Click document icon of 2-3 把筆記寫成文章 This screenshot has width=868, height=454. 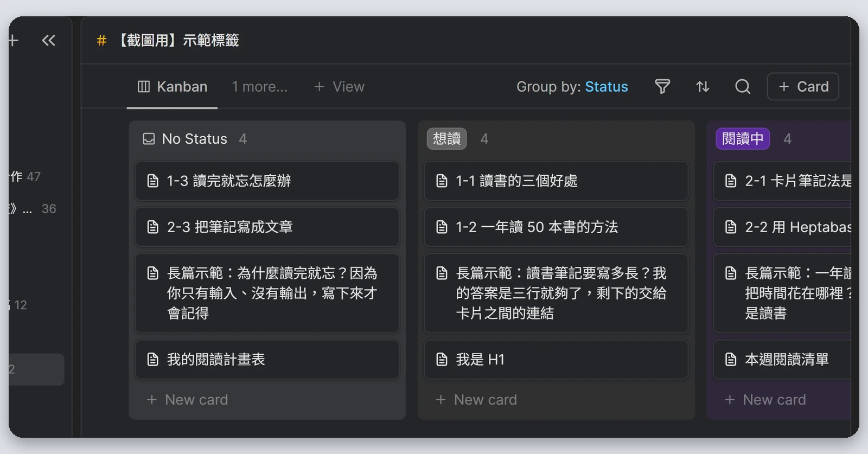[x=153, y=227]
